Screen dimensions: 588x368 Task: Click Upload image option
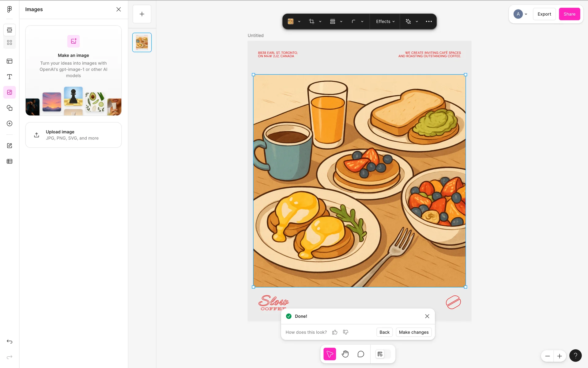tap(73, 135)
